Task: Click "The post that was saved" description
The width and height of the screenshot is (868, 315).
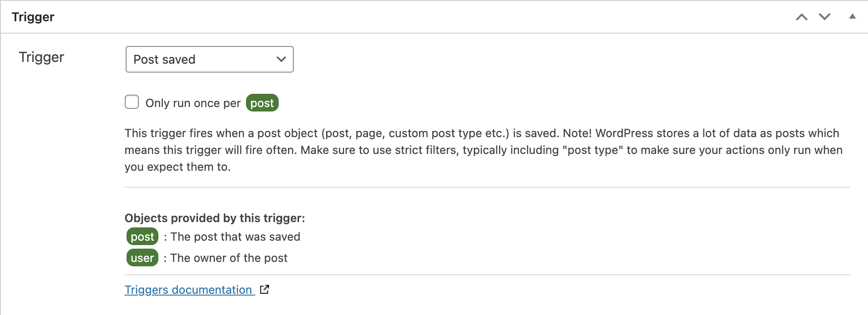Action: (x=235, y=237)
